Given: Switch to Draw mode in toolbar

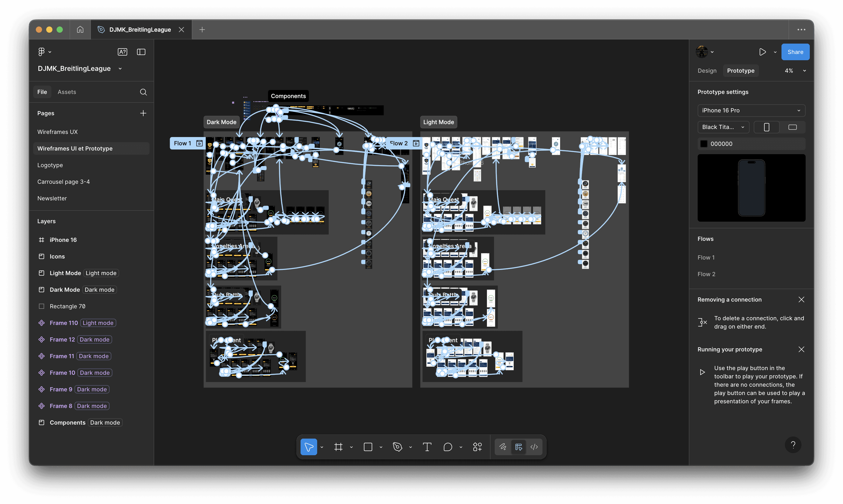Looking at the screenshot, I should tap(503, 447).
